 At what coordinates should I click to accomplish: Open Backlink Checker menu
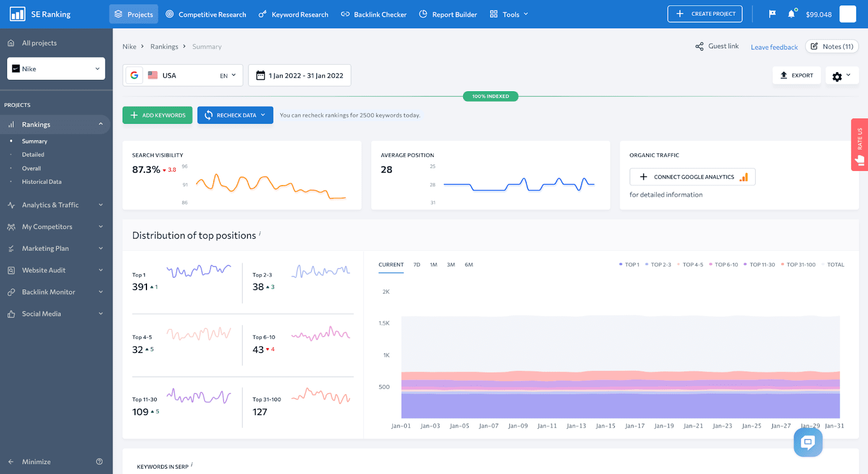click(374, 14)
